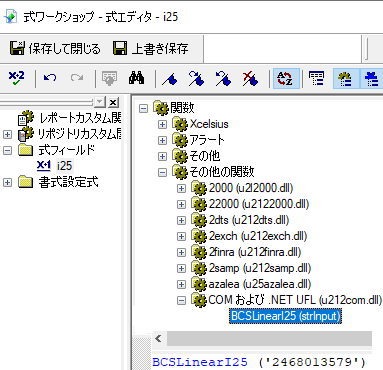Jump to the previous bookmark
Image resolution: width=383 pixels, height=370 pixels.
pos(223,79)
